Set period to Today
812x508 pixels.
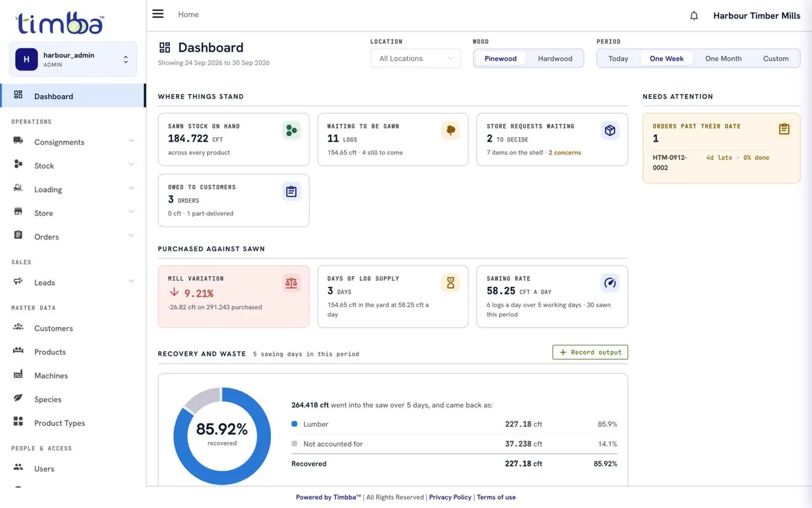pos(619,58)
